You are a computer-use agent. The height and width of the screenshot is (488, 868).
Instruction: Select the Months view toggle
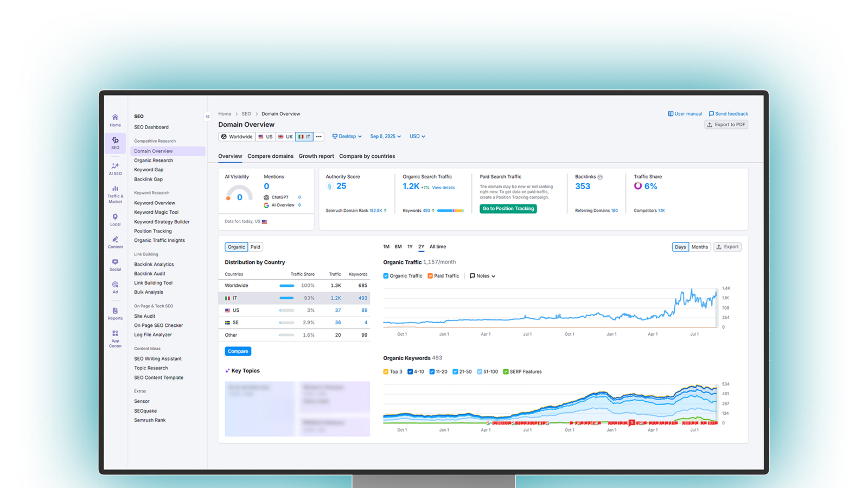[699, 247]
